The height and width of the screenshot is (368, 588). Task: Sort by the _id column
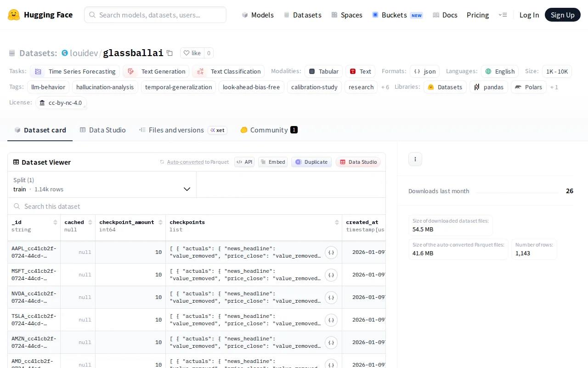56,222
